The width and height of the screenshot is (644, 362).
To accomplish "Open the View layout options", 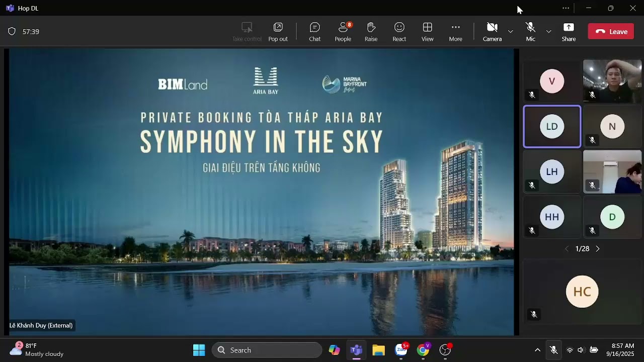I will 428,32.
